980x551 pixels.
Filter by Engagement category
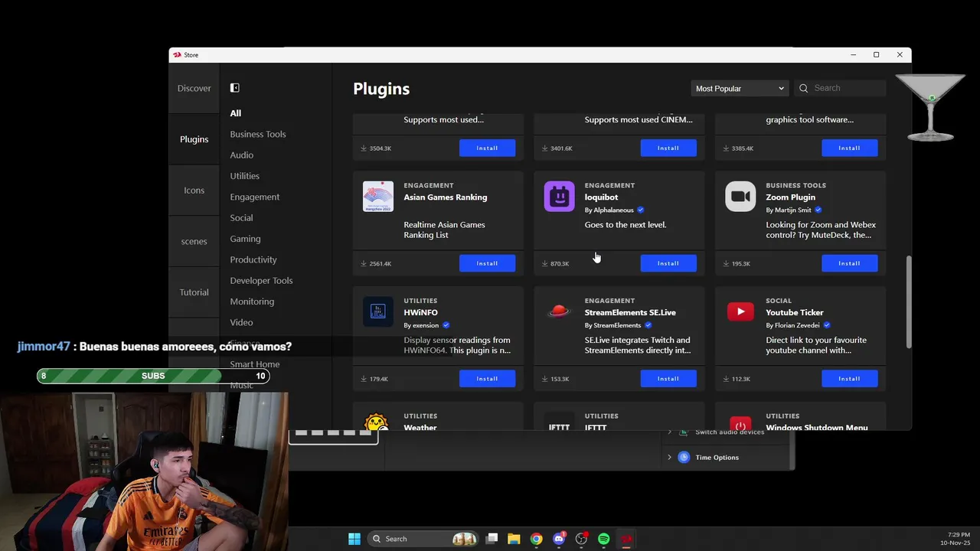(x=255, y=197)
